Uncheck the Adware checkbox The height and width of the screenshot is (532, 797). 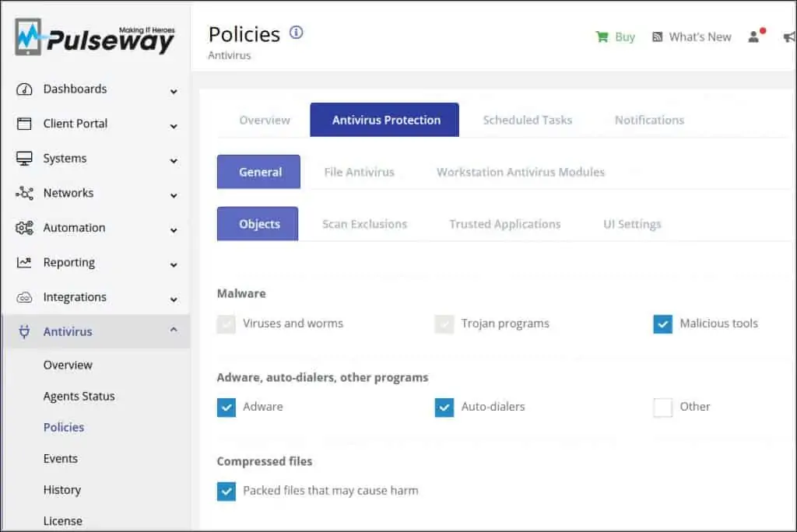pyautogui.click(x=226, y=407)
